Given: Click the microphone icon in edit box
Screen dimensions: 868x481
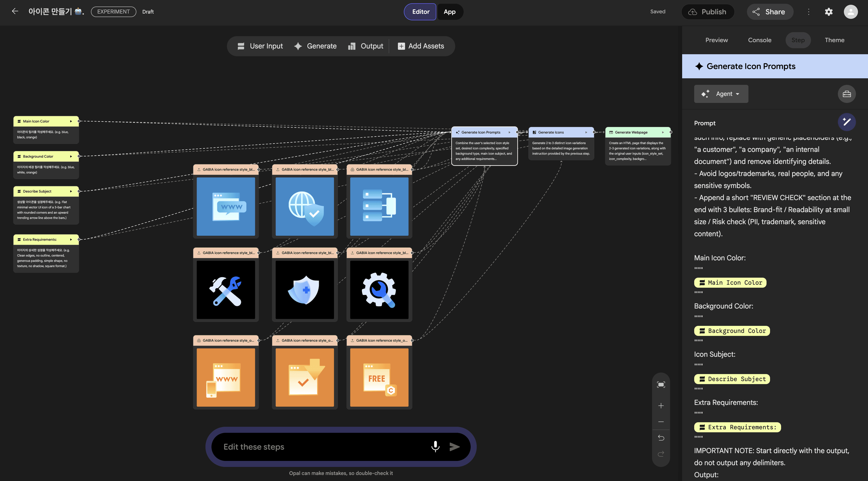Looking at the screenshot, I should pos(435,446).
